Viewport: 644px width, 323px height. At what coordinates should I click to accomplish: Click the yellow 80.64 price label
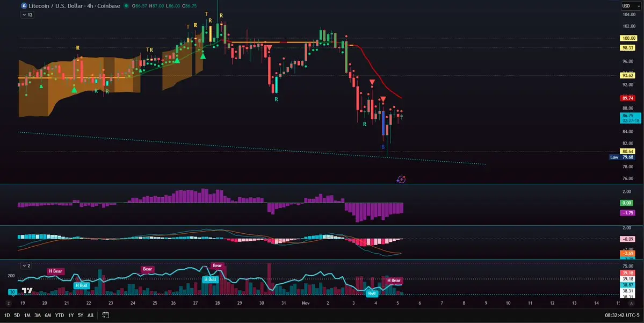pyautogui.click(x=628, y=151)
